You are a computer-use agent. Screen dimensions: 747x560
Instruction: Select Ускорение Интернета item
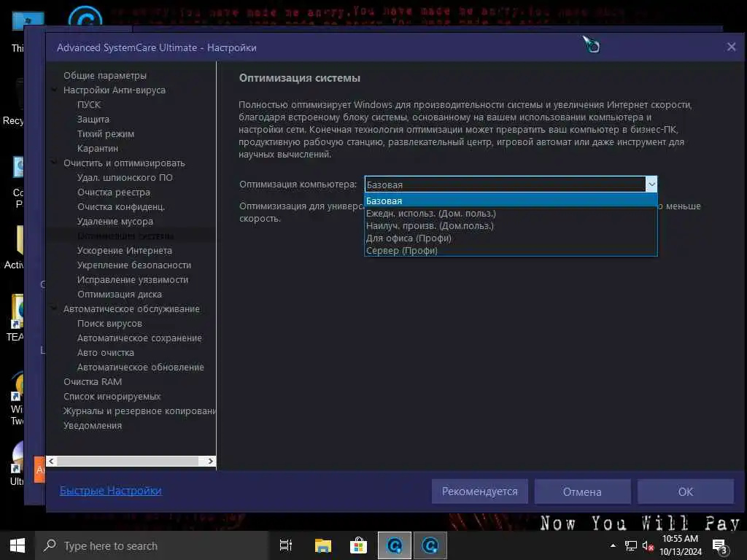click(x=124, y=251)
